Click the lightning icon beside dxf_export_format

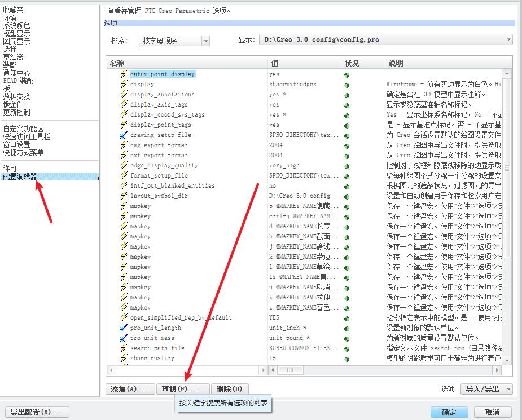(124, 155)
